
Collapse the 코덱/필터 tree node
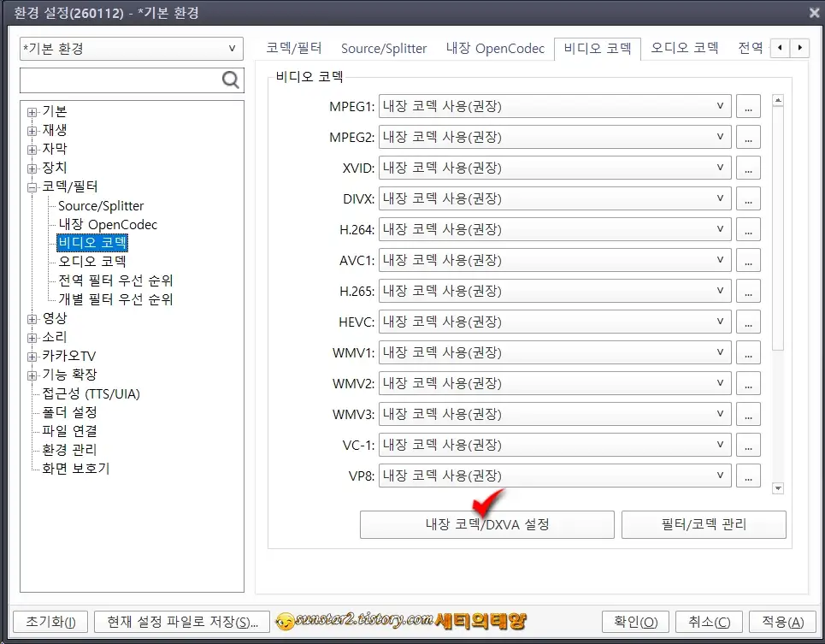point(32,186)
